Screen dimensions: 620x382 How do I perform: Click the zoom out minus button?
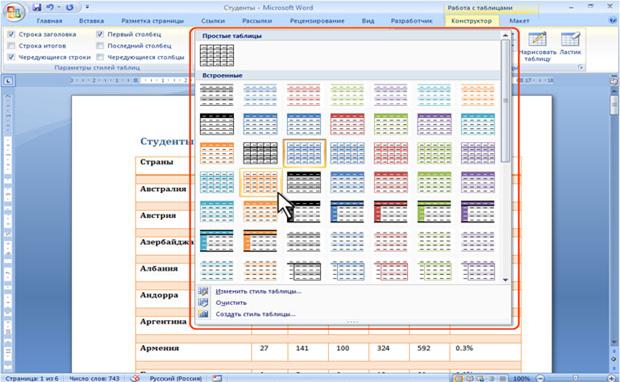(x=541, y=378)
